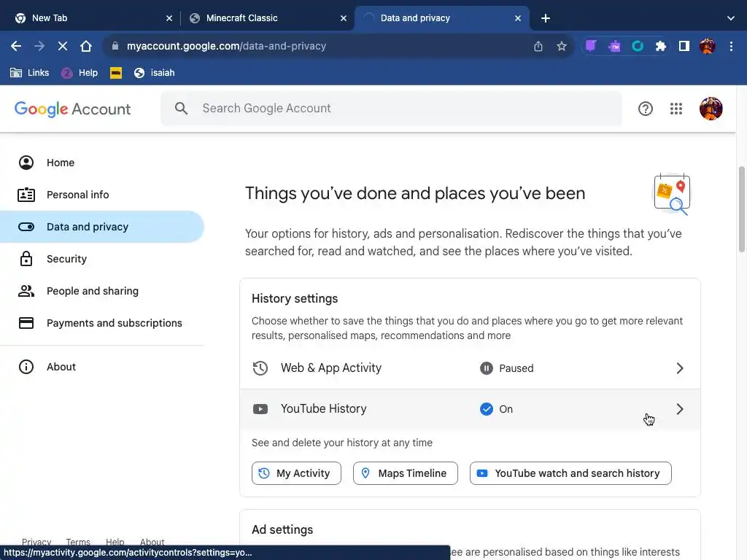Click the Web & App Activity clock icon
The image size is (747, 560).
pos(260,368)
